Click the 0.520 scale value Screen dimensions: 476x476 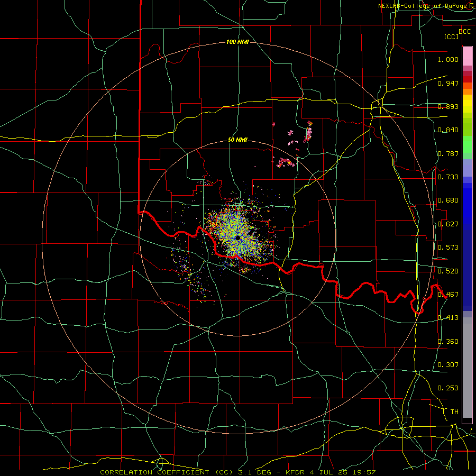tap(448, 271)
